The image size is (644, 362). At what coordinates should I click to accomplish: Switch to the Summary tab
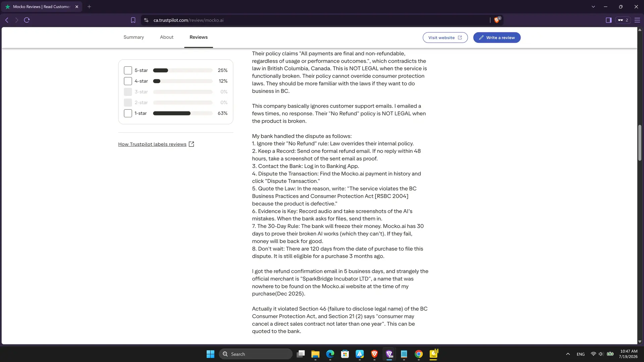(x=133, y=37)
